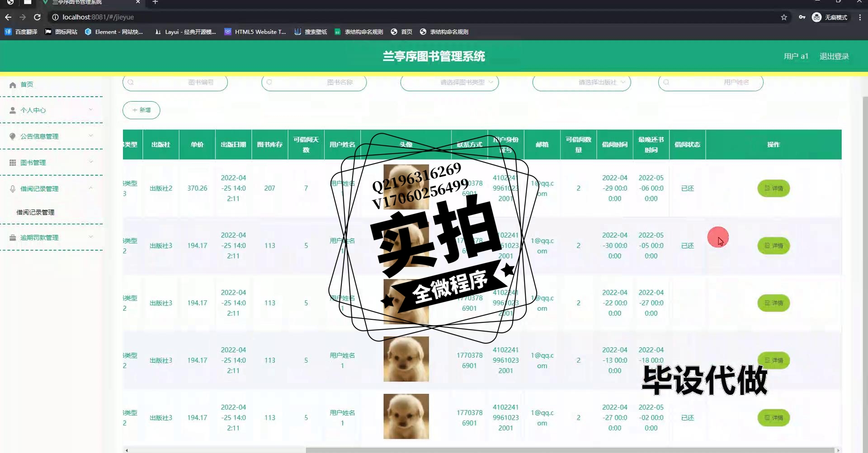
Task: Expand the 逾期罚款管理 sidebar menu
Action: tap(52, 238)
